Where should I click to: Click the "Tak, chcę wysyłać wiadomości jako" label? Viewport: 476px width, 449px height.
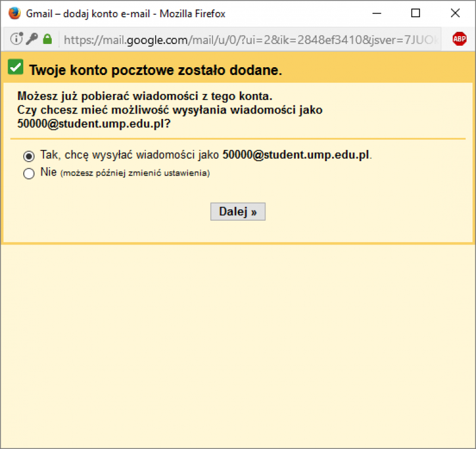(131, 156)
